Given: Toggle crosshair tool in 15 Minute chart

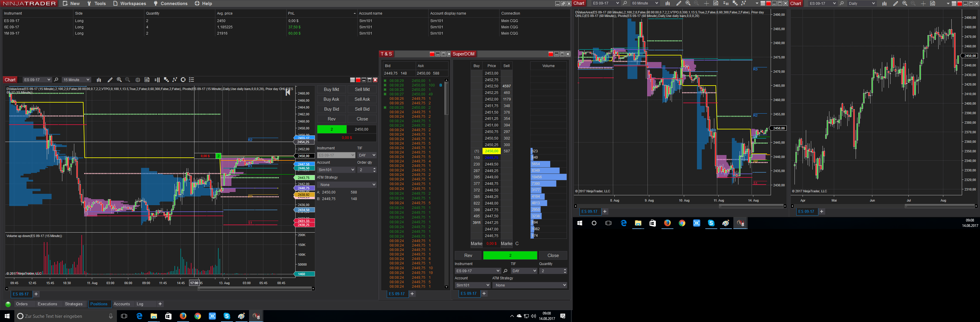Looking at the screenshot, I should point(138,80).
